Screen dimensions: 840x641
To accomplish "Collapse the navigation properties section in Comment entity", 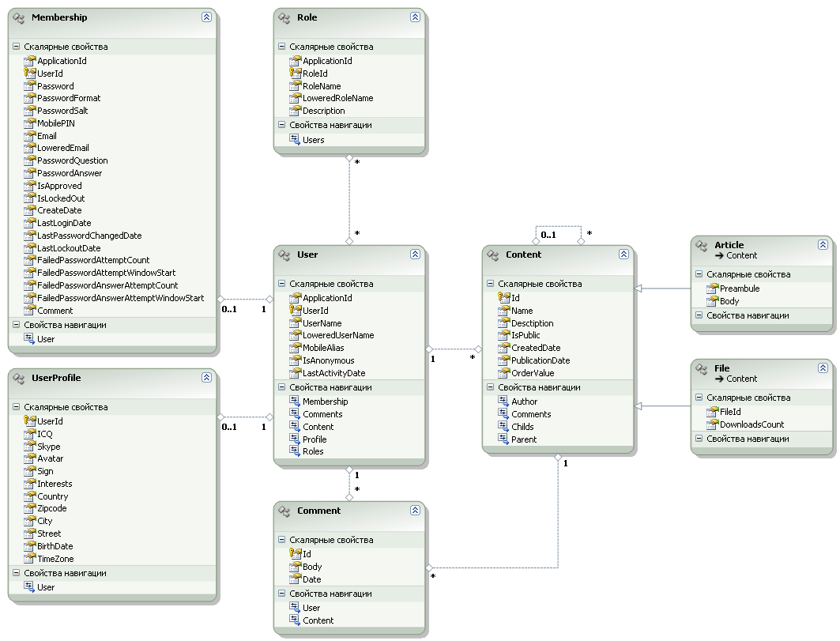I will (282, 594).
